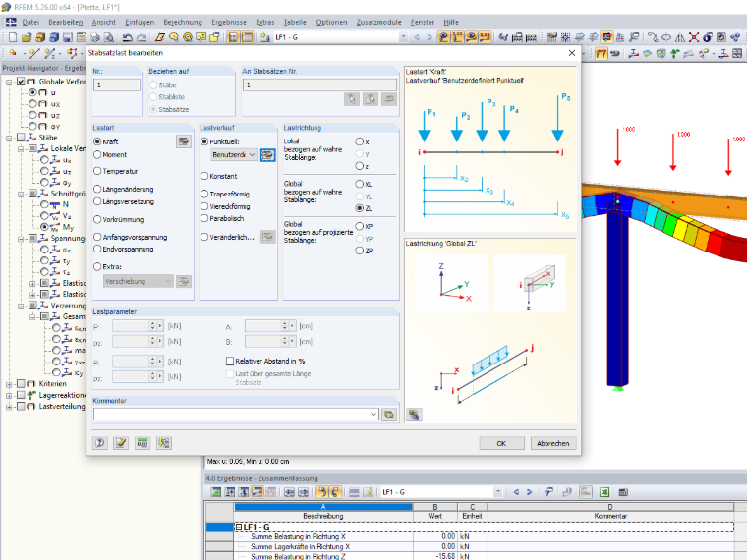
Task: Open the load library next to Kraft
Action: coord(184,141)
